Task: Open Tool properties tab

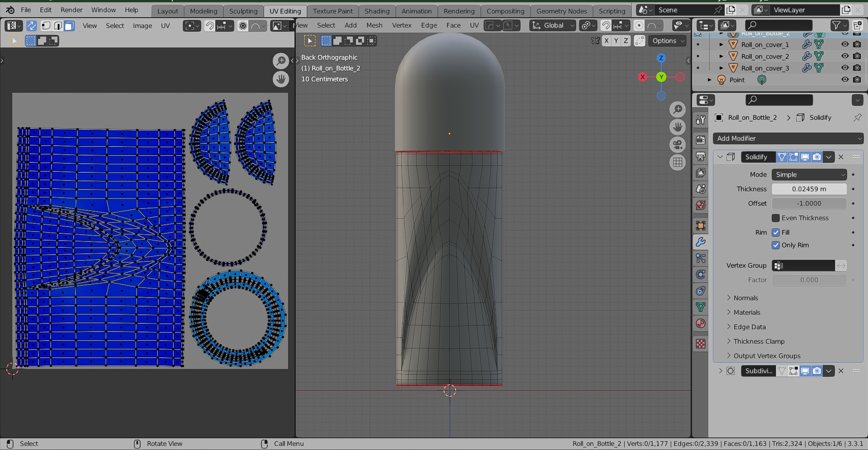Action: click(701, 119)
